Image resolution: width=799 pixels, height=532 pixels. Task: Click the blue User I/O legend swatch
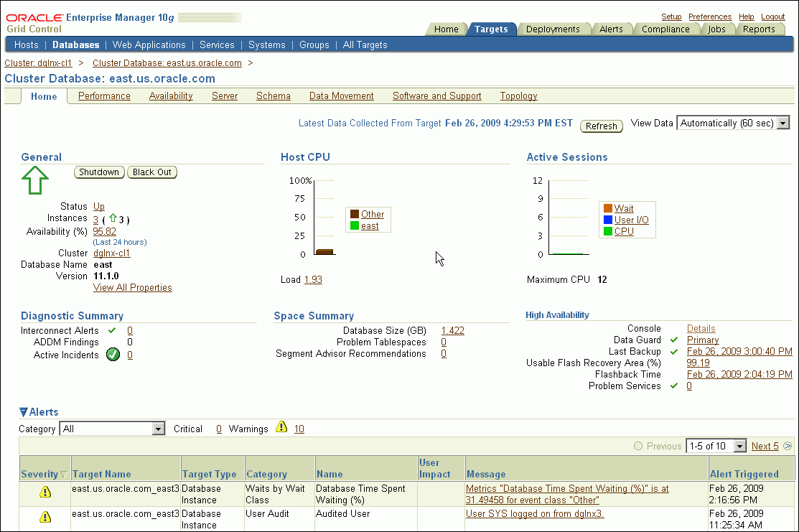point(608,220)
